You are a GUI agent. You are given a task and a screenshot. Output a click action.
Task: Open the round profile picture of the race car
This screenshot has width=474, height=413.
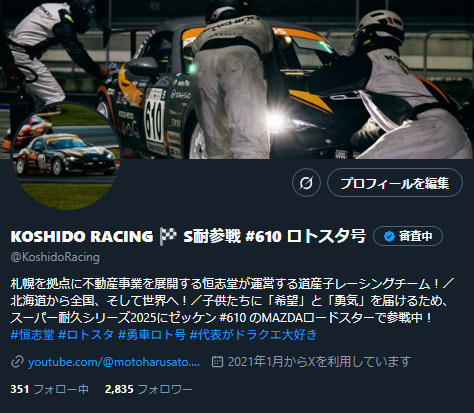67,156
